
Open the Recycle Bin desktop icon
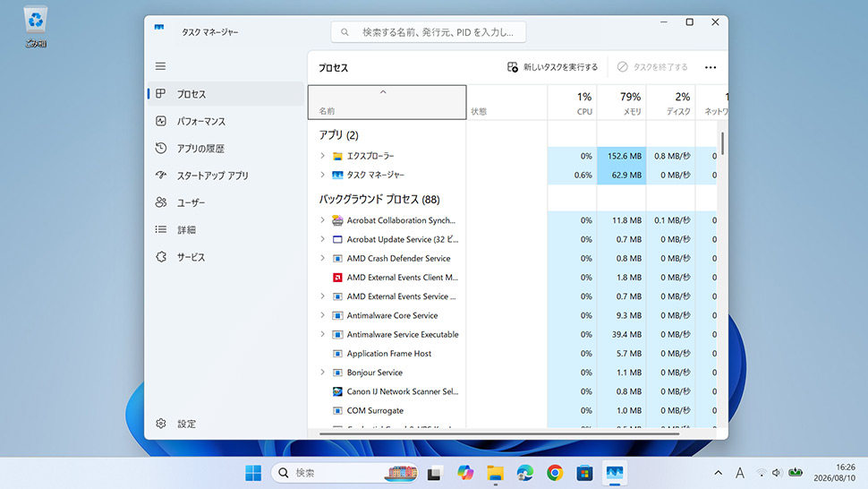[36, 26]
